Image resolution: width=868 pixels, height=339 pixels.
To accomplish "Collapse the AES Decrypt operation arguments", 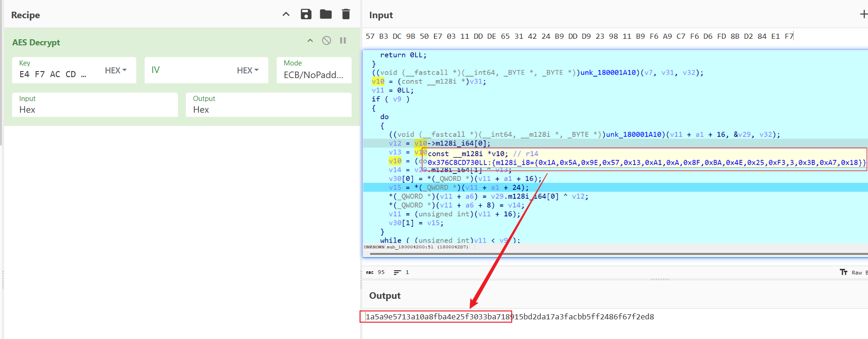I will pos(310,41).
